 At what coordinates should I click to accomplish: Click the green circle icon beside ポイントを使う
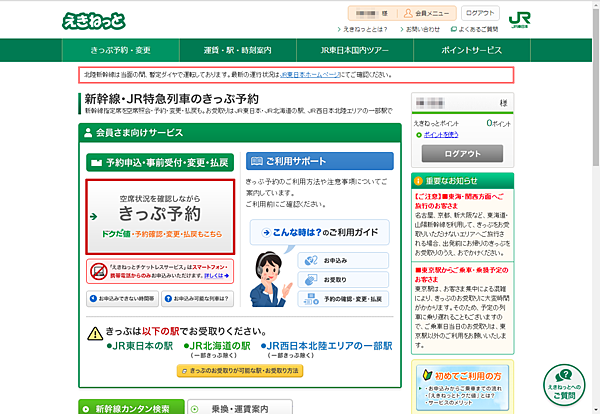(419, 135)
